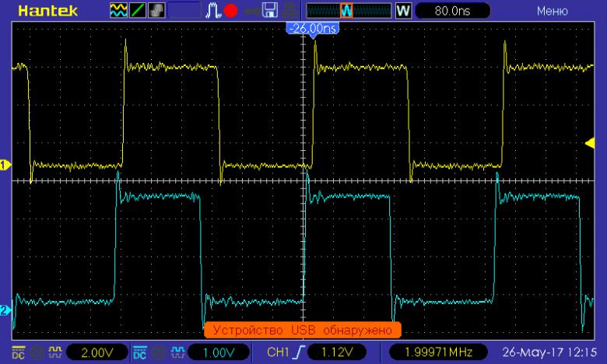Screen dimensions: 607x364
Task: Click the yellow-cyan dual waveform icon
Action: (x=118, y=11)
